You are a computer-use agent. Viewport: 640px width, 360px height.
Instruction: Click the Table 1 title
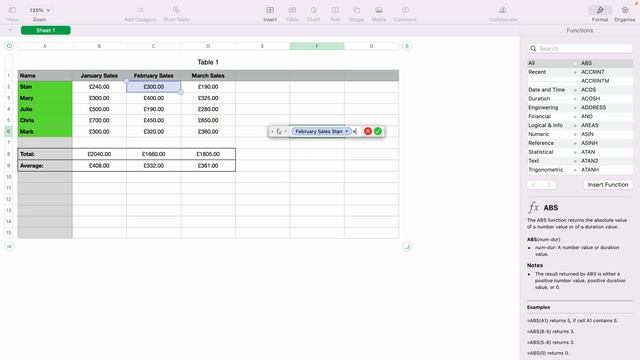point(208,62)
